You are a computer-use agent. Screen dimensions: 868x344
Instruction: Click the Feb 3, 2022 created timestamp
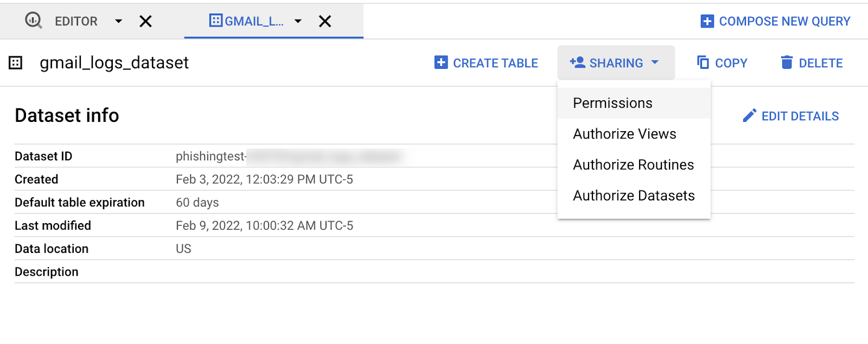click(x=264, y=179)
